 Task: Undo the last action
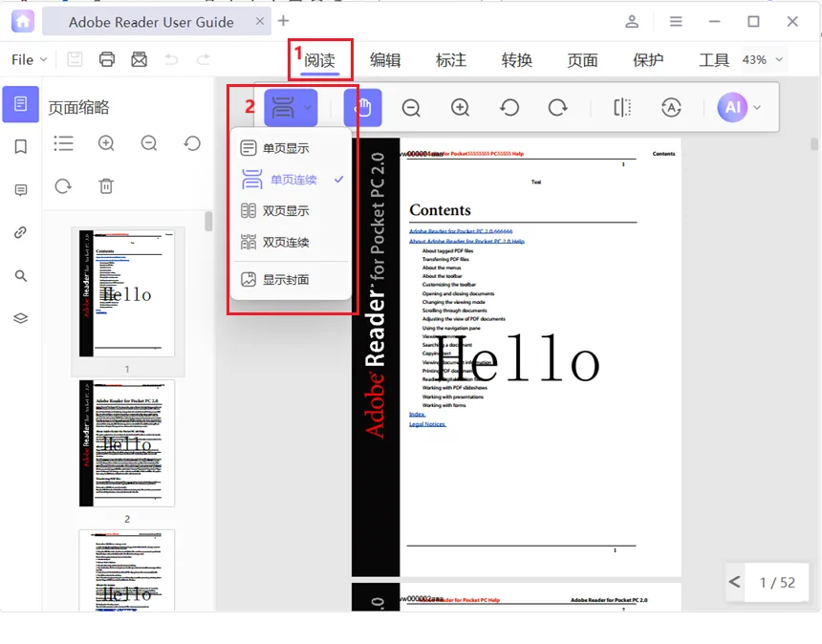click(171, 59)
